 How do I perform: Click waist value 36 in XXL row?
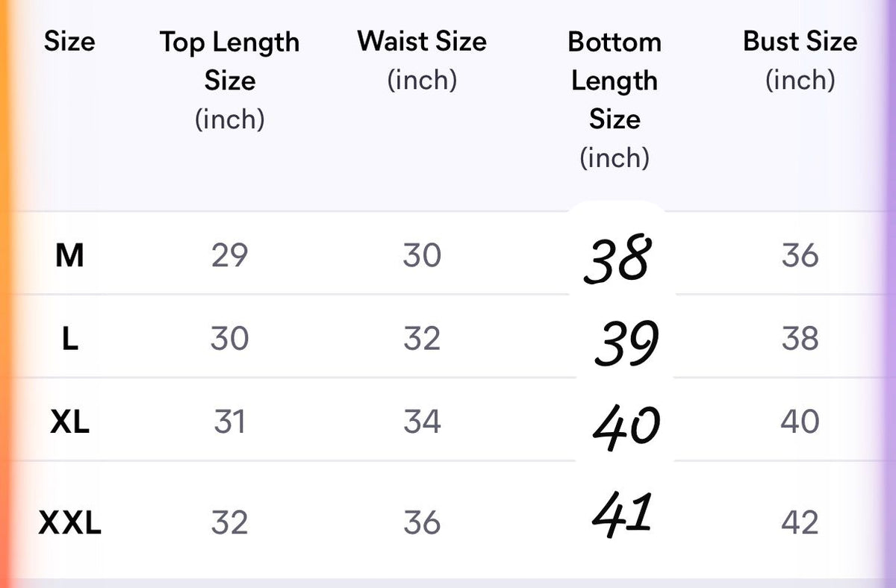(422, 522)
